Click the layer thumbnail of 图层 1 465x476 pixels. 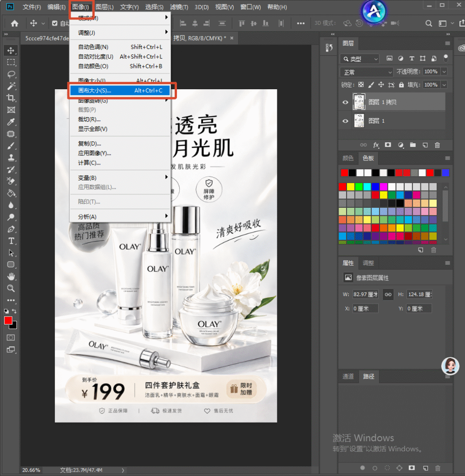[360, 121]
